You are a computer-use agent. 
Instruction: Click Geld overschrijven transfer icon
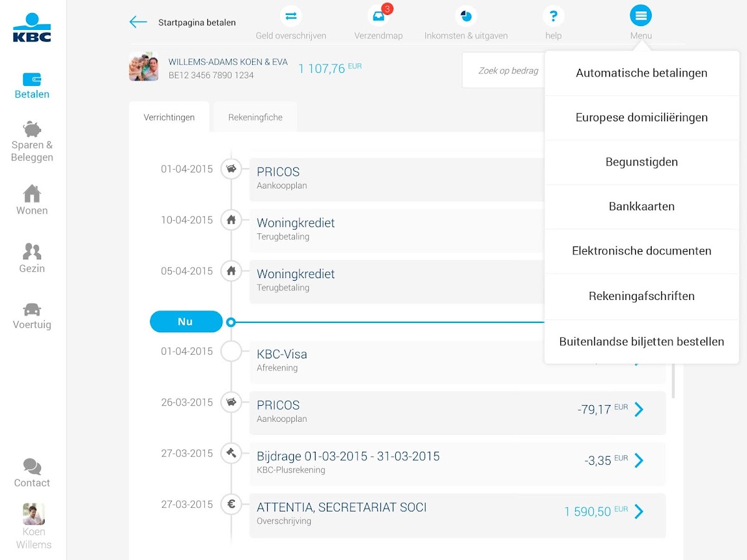click(291, 16)
